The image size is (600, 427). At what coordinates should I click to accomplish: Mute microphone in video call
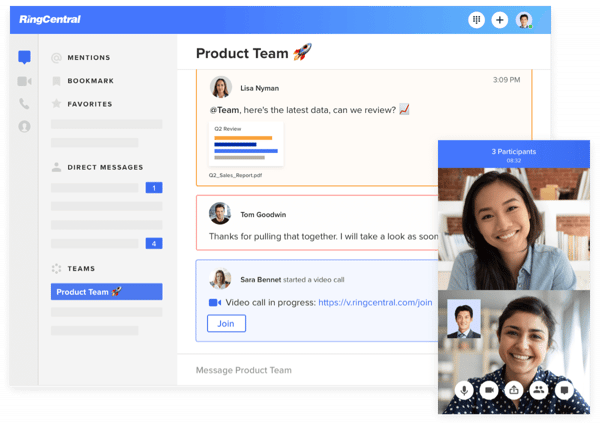tap(464, 390)
